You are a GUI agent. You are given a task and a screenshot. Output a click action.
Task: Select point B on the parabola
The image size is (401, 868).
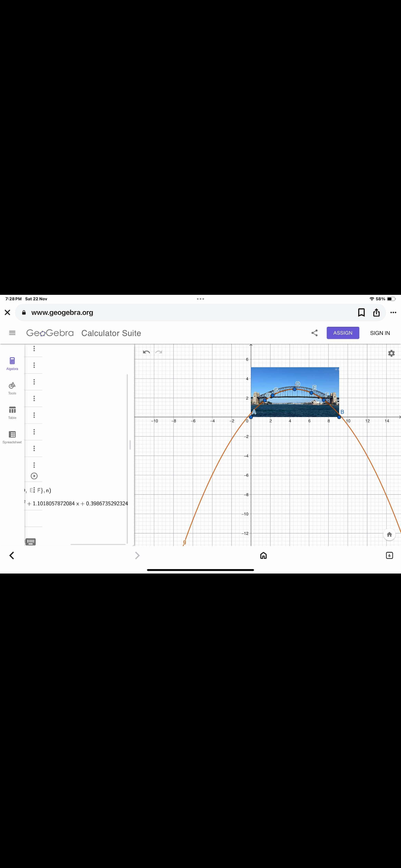(339, 417)
